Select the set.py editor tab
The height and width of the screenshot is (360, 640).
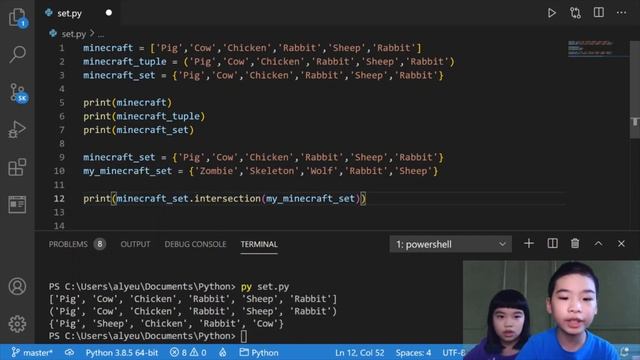pos(78,13)
